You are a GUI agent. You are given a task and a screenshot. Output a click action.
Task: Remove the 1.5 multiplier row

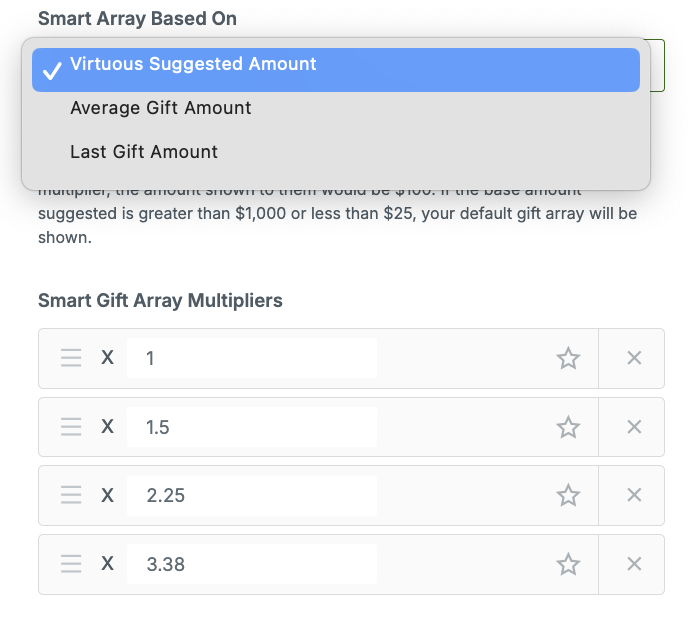(x=634, y=427)
